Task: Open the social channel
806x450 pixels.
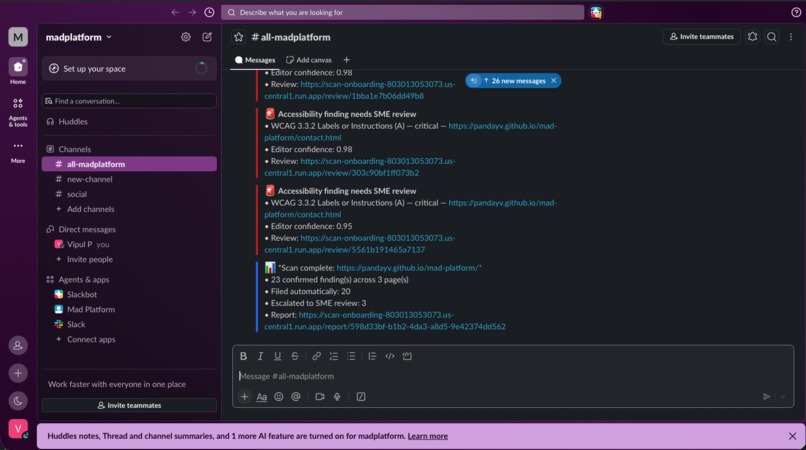Action: [x=129, y=194]
